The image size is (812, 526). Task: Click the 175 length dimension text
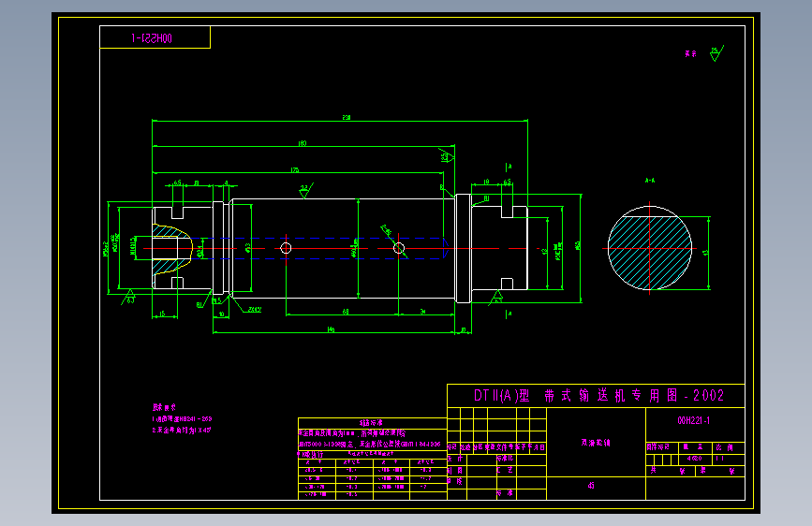[295, 169]
